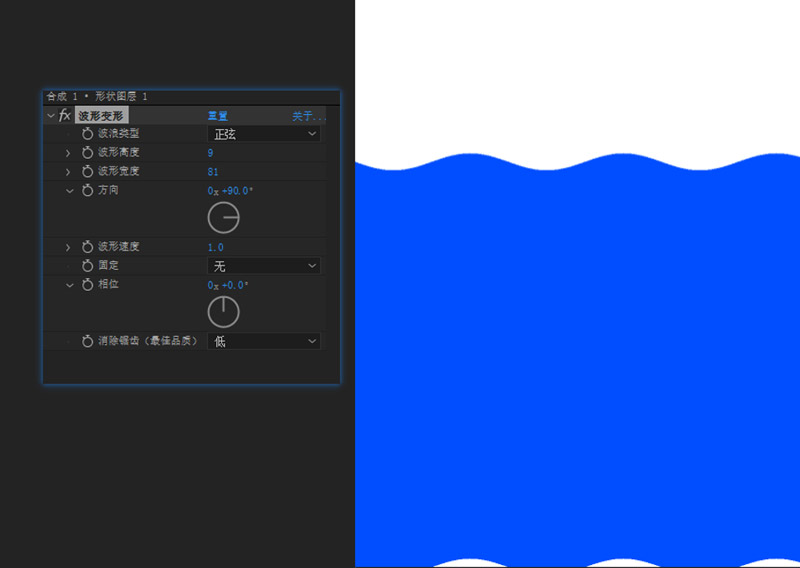Open the 消除锯齿 quality dropdown
The width and height of the screenshot is (800, 568).
click(264, 341)
